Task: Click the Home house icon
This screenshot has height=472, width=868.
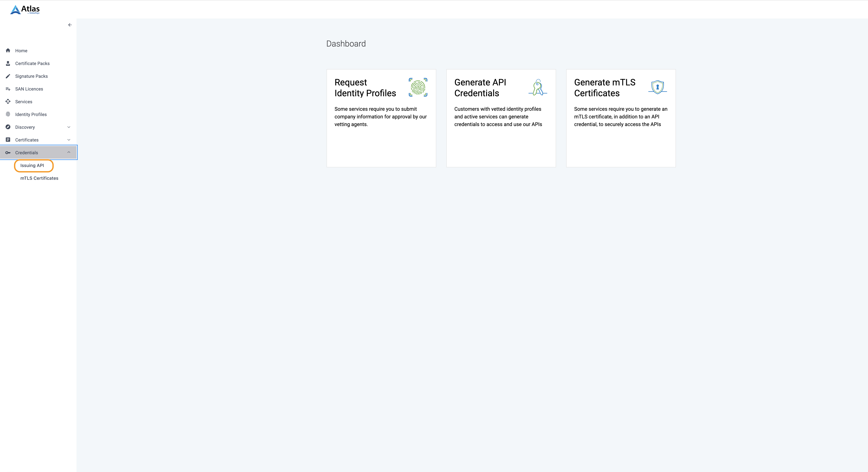Action: (x=8, y=51)
